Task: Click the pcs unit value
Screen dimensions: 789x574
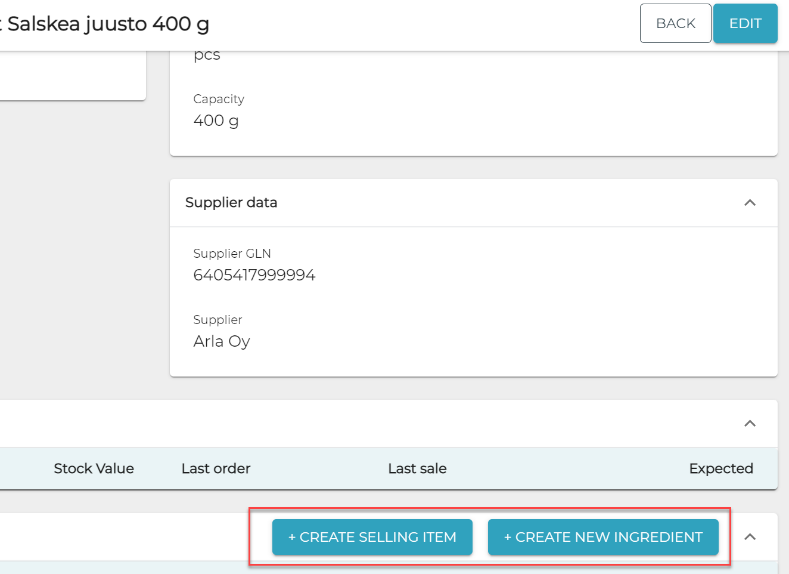Action: pos(206,55)
